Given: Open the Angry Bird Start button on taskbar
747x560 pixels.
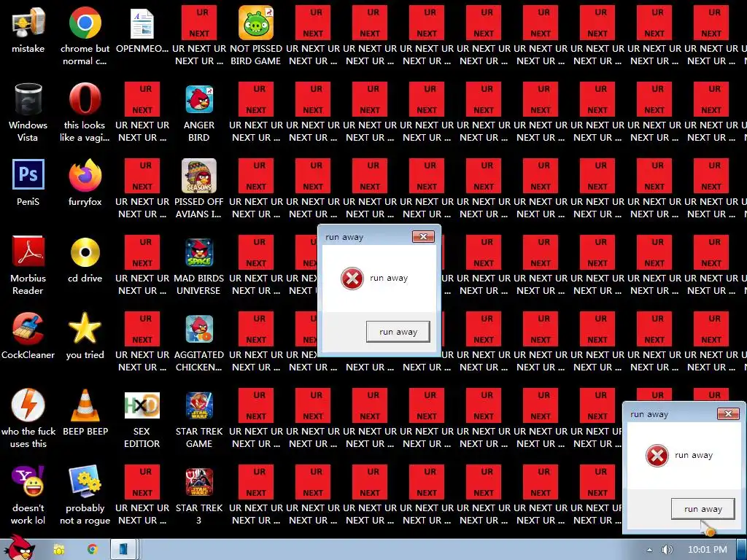Looking at the screenshot, I should [20, 547].
